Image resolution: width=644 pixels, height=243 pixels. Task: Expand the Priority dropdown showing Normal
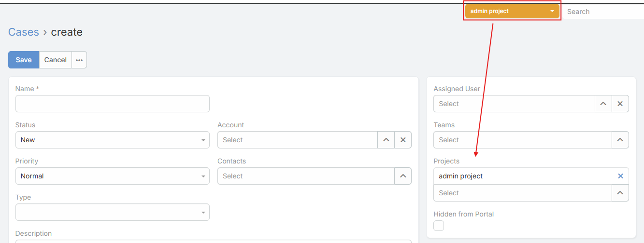point(112,176)
